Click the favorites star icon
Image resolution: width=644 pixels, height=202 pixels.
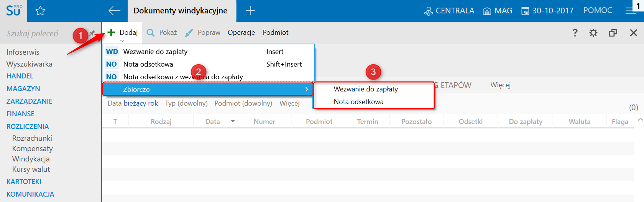coord(40,11)
